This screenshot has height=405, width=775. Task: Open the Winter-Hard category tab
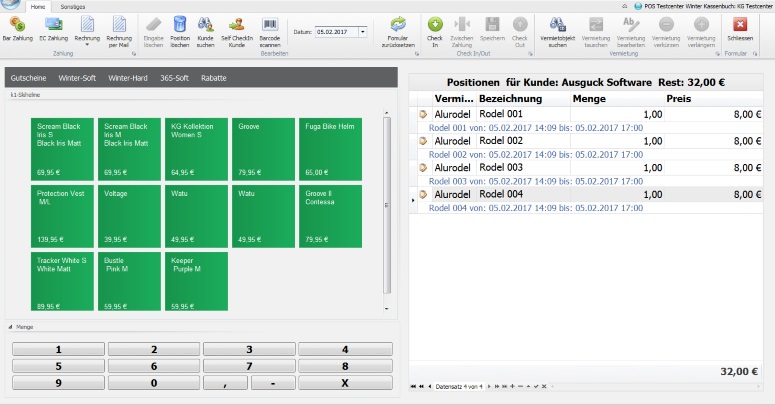[x=128, y=78]
